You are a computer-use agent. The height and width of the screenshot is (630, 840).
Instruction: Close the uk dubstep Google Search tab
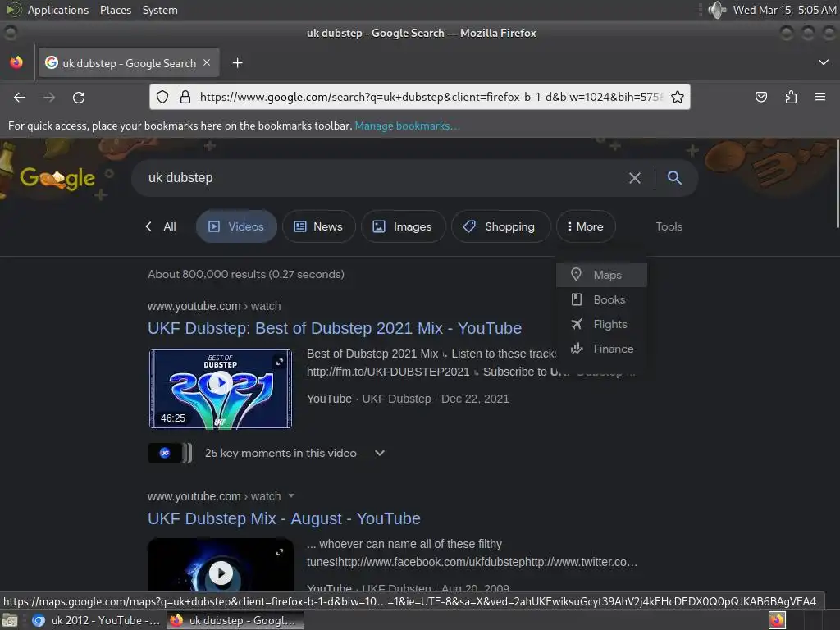coord(207,62)
